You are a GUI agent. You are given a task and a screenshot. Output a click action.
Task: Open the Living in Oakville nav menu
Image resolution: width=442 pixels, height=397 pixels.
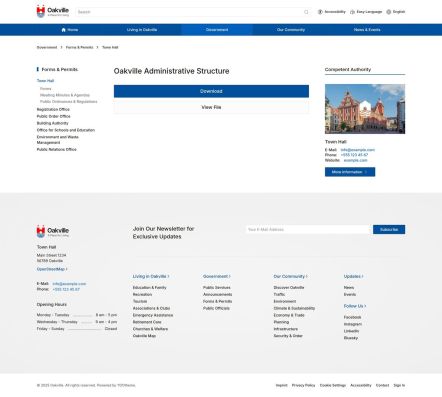click(142, 30)
